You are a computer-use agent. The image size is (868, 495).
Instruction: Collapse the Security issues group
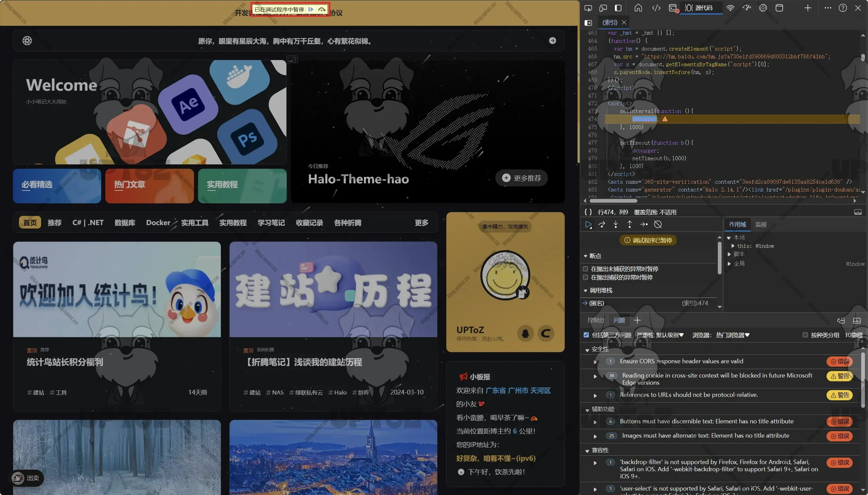pyautogui.click(x=587, y=350)
